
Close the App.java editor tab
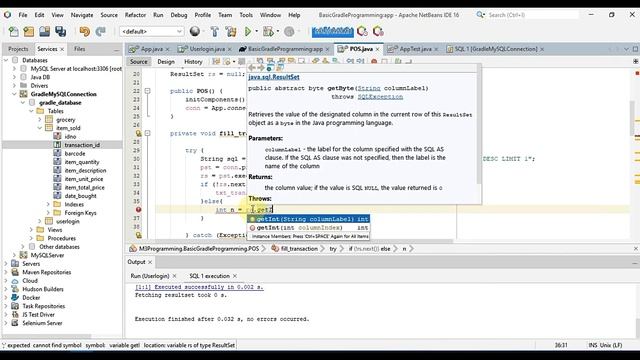tap(167, 49)
